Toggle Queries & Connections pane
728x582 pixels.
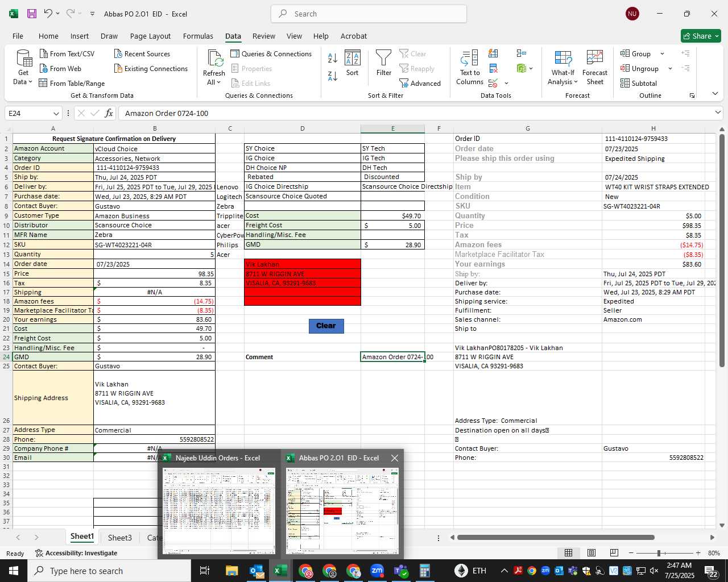271,54
